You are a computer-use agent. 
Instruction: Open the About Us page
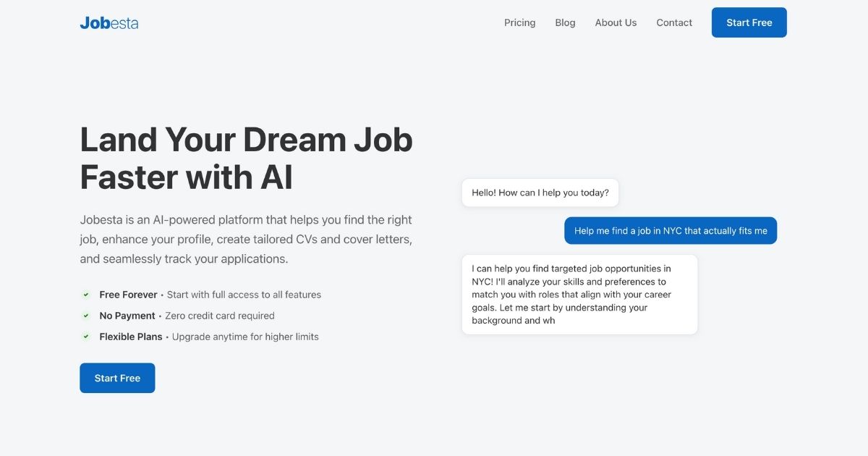tap(616, 22)
